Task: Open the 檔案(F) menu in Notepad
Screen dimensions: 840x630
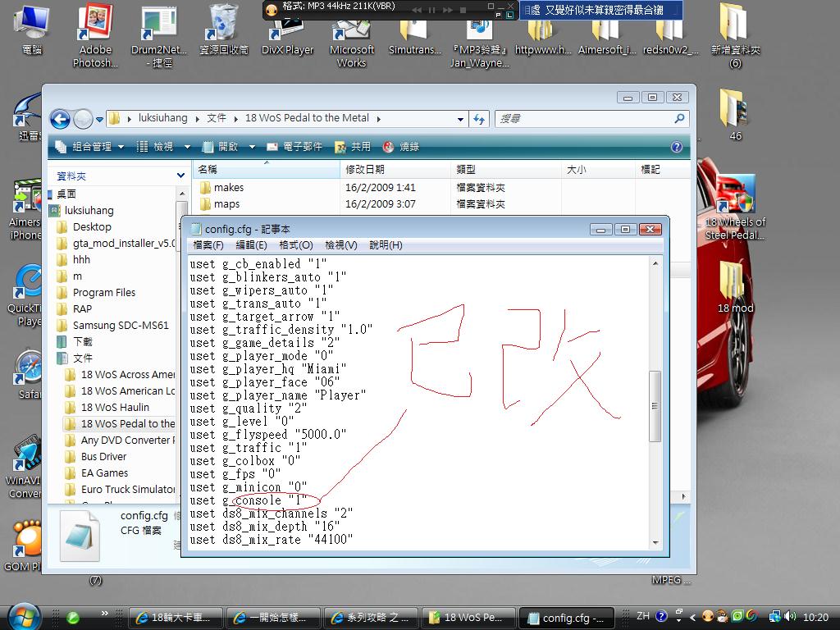Action: pos(208,244)
